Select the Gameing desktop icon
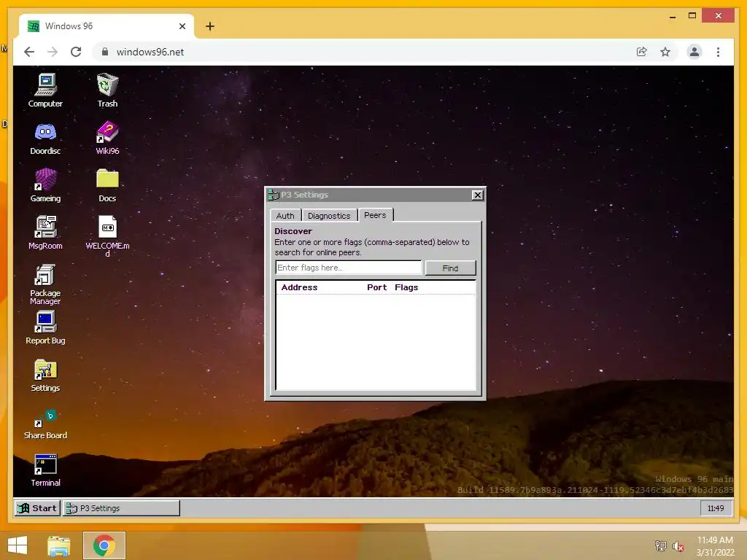Viewport: 747px width, 560px height. click(x=45, y=186)
